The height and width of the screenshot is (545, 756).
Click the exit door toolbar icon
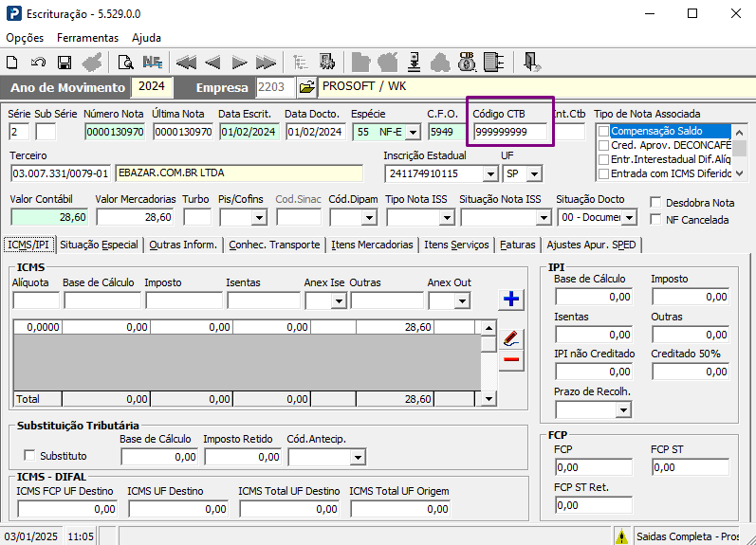coord(531,63)
